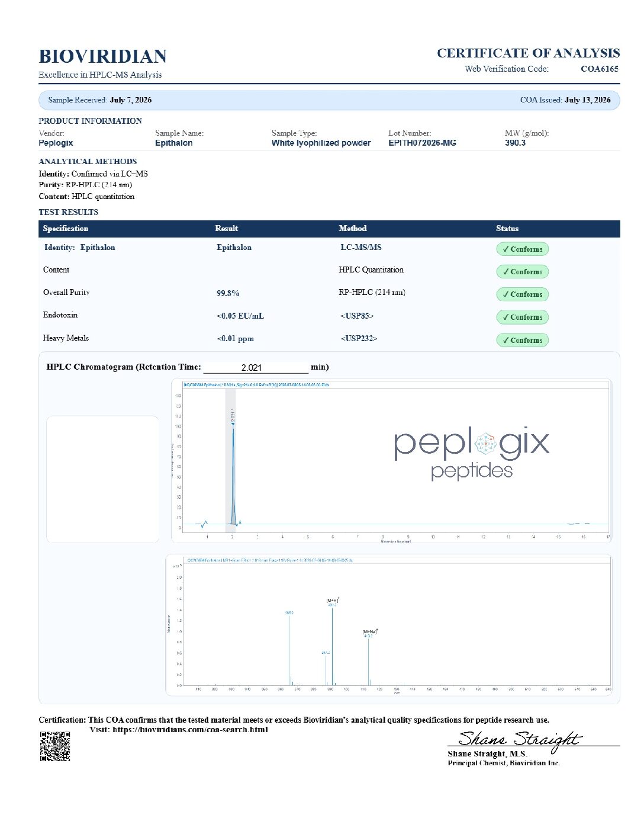Click the 'Heavy Metals' specification cell

[x=66, y=338]
